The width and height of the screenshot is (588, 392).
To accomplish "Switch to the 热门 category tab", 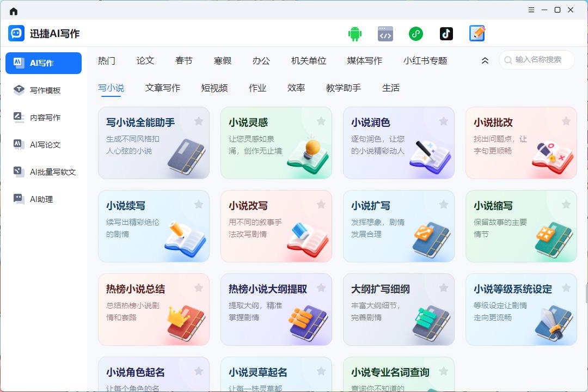I will pyautogui.click(x=107, y=61).
